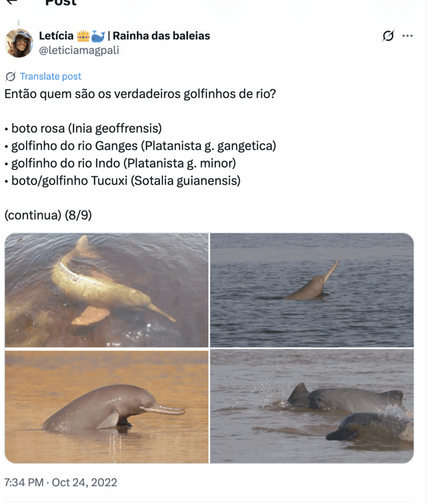Click the boto rosa Inia geoffrensis bullet line
Viewport: 434px width, 504px height.
tap(83, 128)
